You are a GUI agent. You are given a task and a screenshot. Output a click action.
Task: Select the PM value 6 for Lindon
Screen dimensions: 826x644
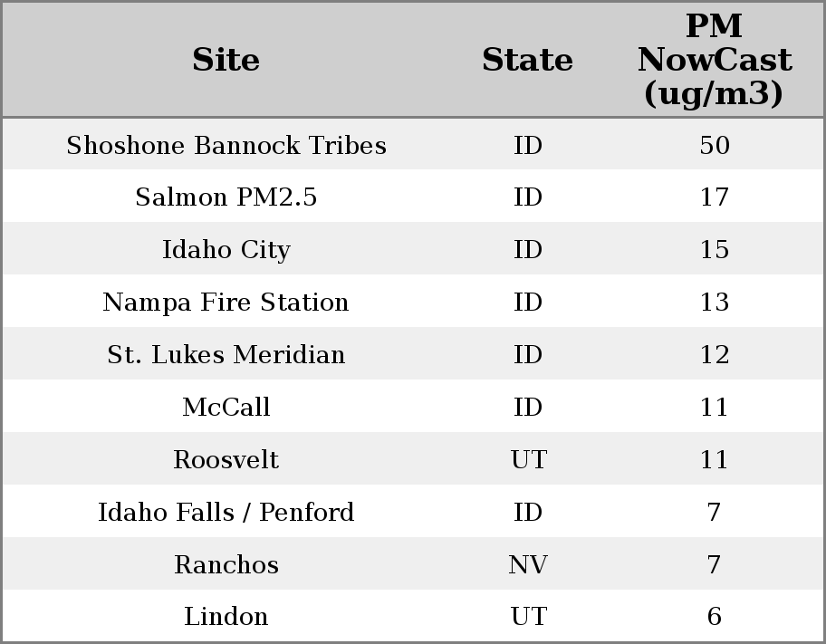pos(714,617)
